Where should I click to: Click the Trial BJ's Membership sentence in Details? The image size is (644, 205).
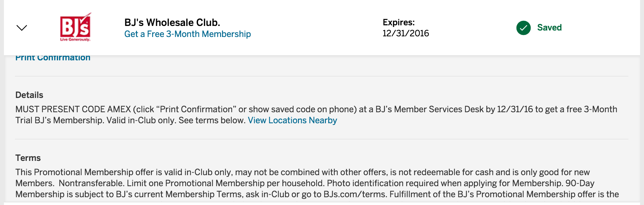pos(60,120)
